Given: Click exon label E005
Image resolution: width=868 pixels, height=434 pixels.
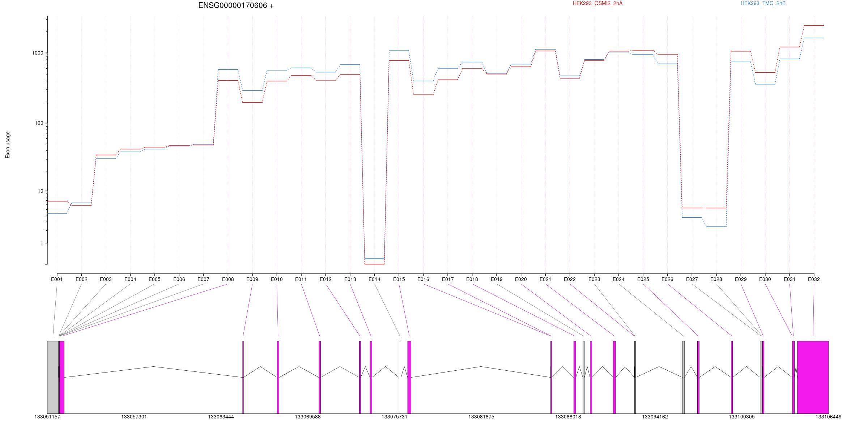Looking at the screenshot, I should coord(154,279).
